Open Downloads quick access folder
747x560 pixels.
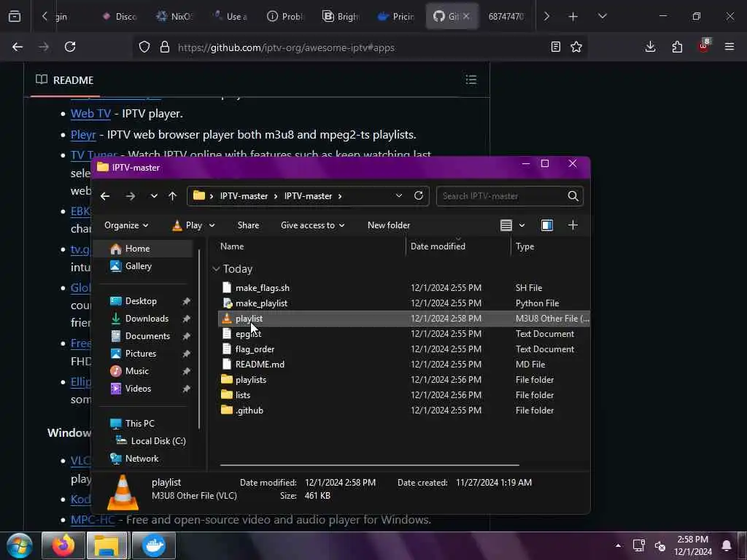pyautogui.click(x=147, y=319)
